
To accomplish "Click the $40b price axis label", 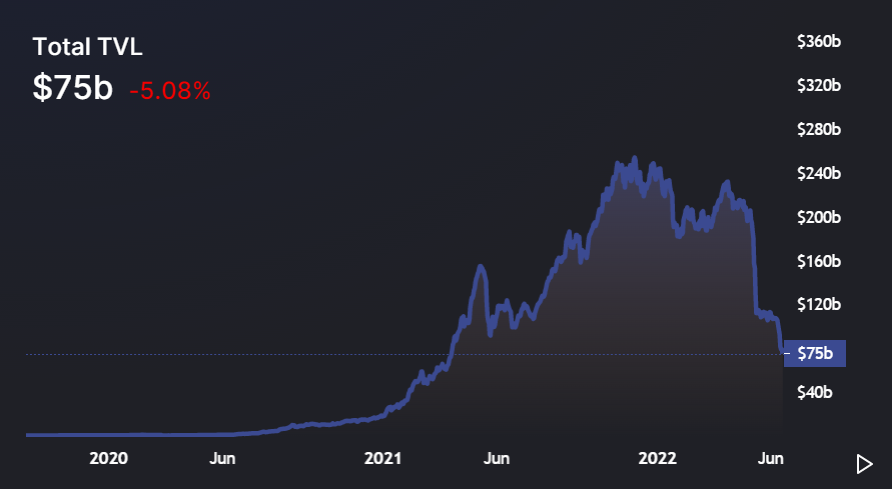I will tap(815, 392).
